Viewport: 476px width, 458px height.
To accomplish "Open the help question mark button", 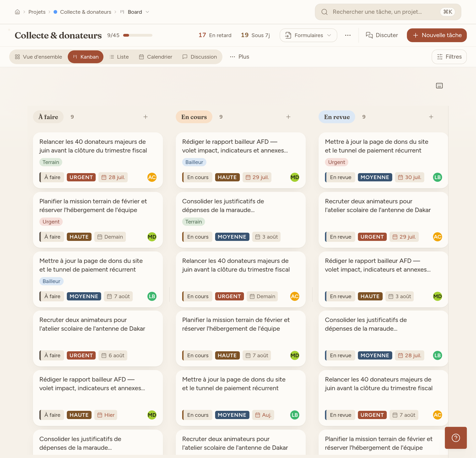I will coord(456,438).
